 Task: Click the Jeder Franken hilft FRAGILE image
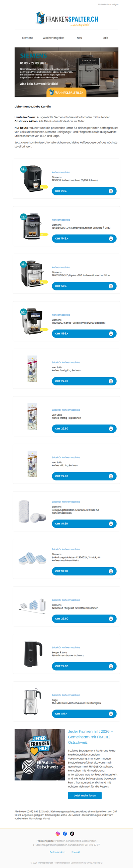40,754
